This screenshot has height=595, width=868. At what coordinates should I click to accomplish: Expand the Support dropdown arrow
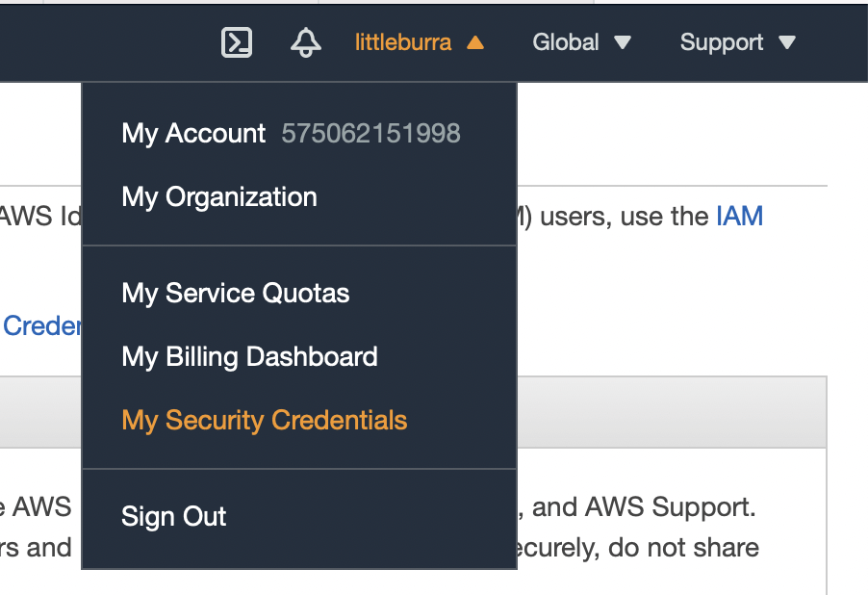point(787,42)
